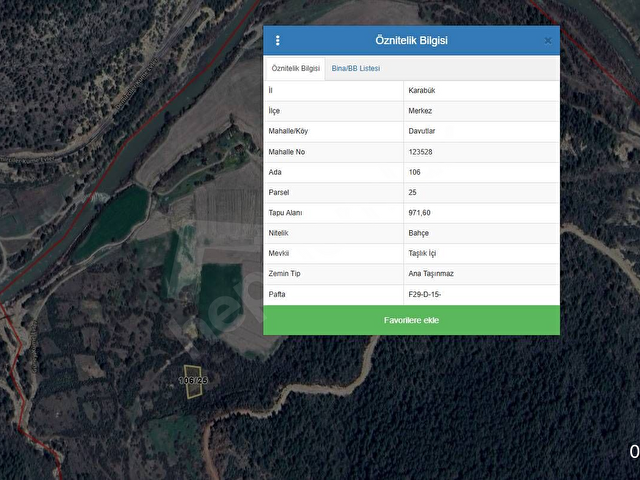Screen dimensions: 640x480
Task: Close the Öznitelik Bilgisi dialog
Action: tap(548, 41)
